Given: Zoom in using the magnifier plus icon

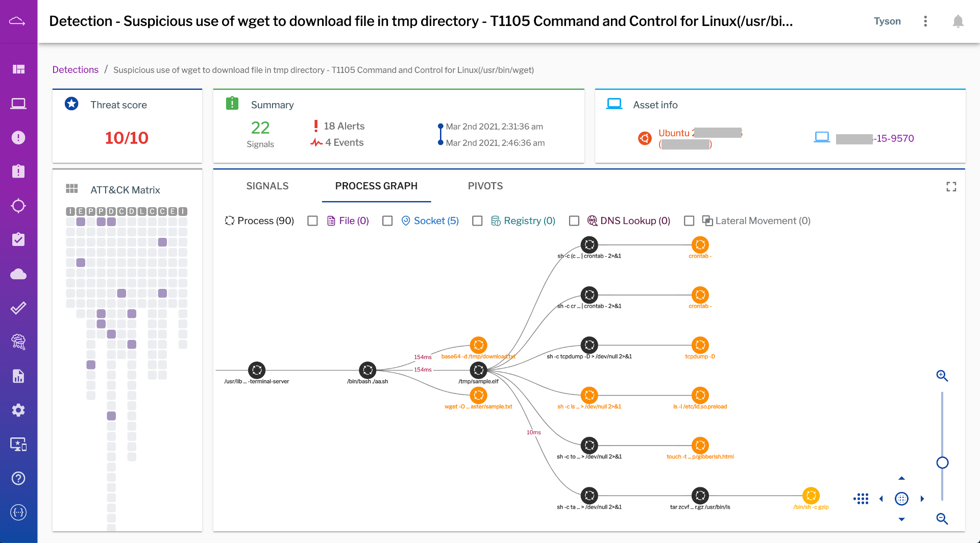Looking at the screenshot, I should click(942, 376).
